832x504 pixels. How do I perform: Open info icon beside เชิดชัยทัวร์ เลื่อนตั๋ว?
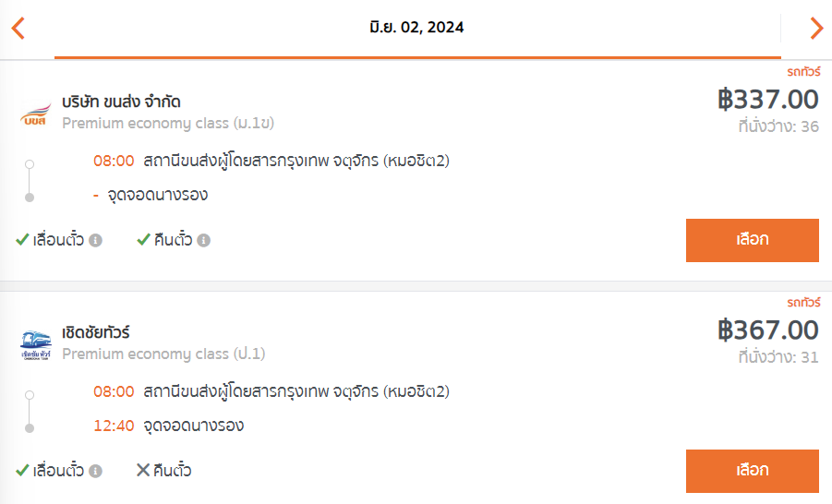tap(95, 471)
